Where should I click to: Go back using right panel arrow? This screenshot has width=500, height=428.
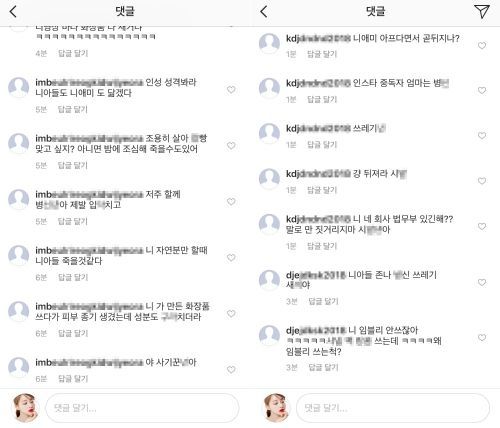tap(264, 12)
